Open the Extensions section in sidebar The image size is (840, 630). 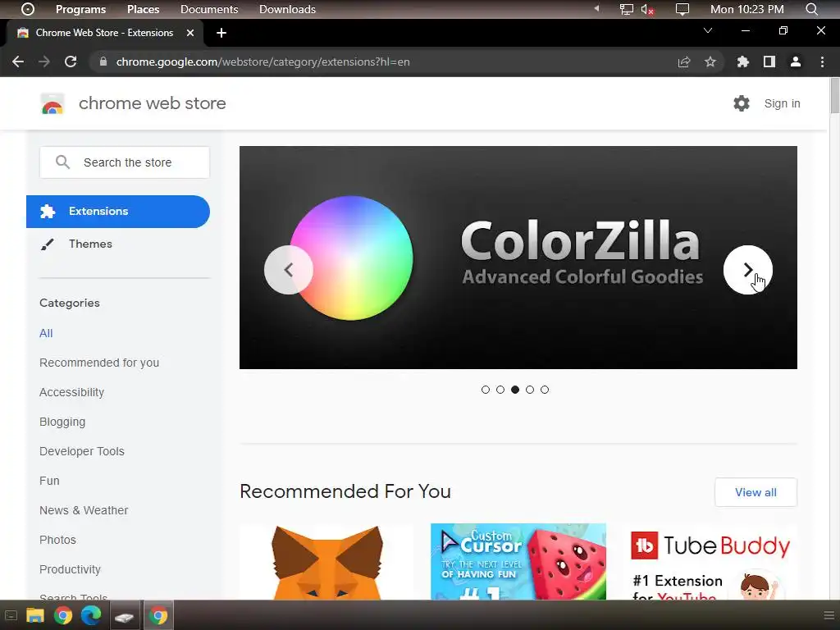(118, 212)
